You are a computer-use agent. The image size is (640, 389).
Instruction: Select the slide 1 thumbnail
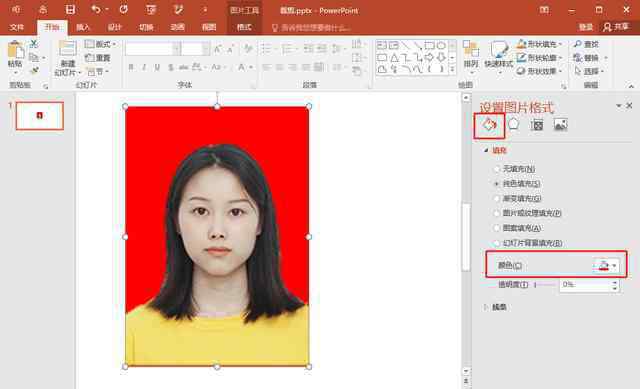(40, 116)
